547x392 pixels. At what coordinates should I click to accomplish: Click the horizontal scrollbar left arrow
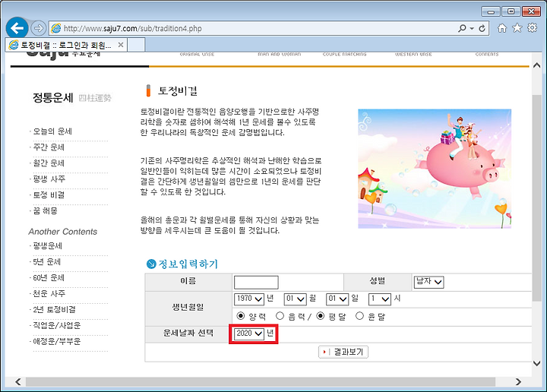(17, 382)
